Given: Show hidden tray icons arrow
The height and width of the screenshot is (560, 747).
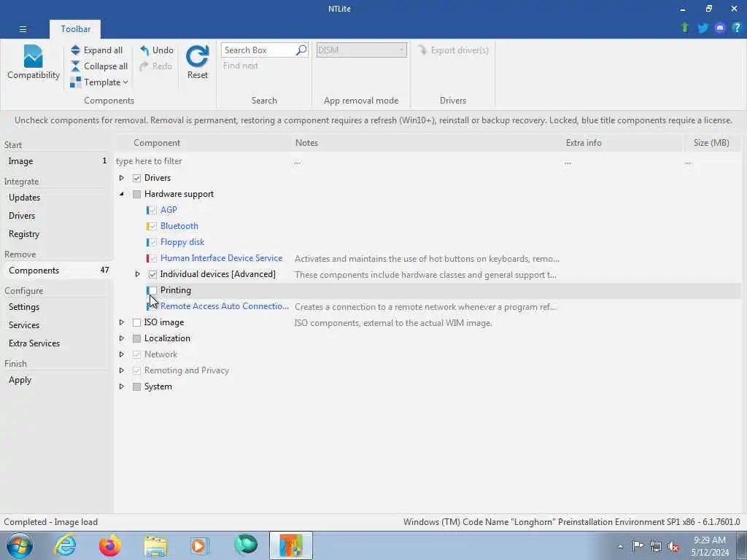Looking at the screenshot, I should pyautogui.click(x=620, y=546).
